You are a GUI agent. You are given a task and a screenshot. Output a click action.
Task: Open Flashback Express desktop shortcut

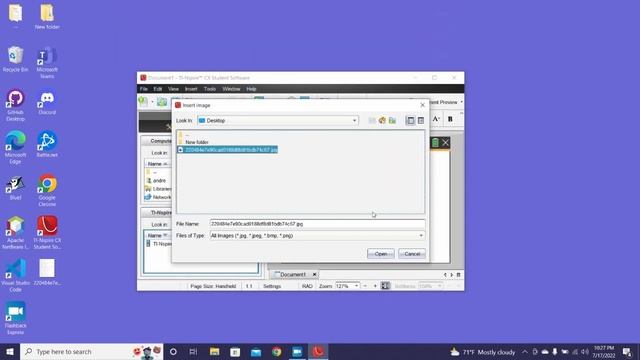coord(16,318)
